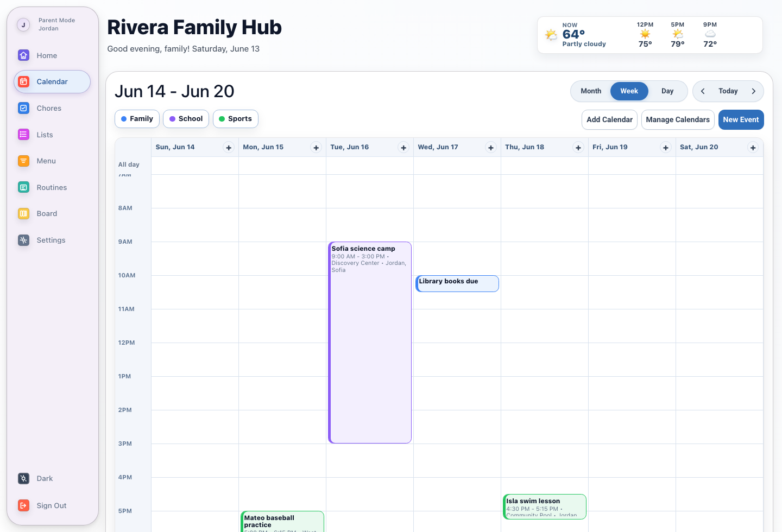Click the Jun 14 - Jun 20 title
Screen dimensions: 782x532
[174, 91]
